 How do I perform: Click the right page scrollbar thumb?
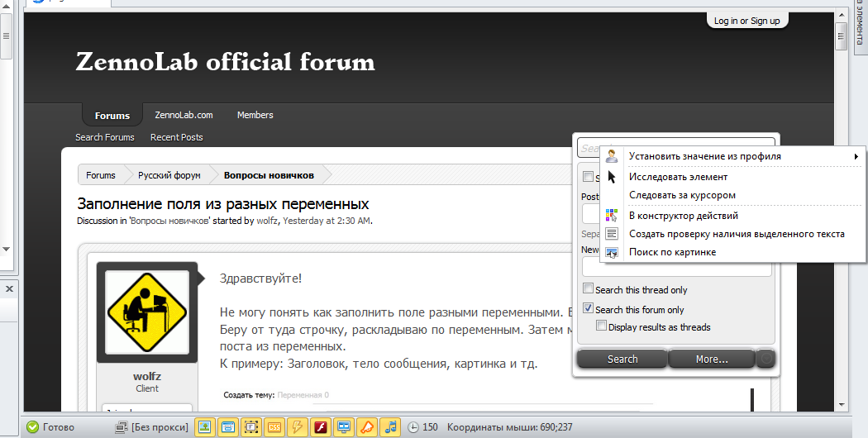[842, 36]
